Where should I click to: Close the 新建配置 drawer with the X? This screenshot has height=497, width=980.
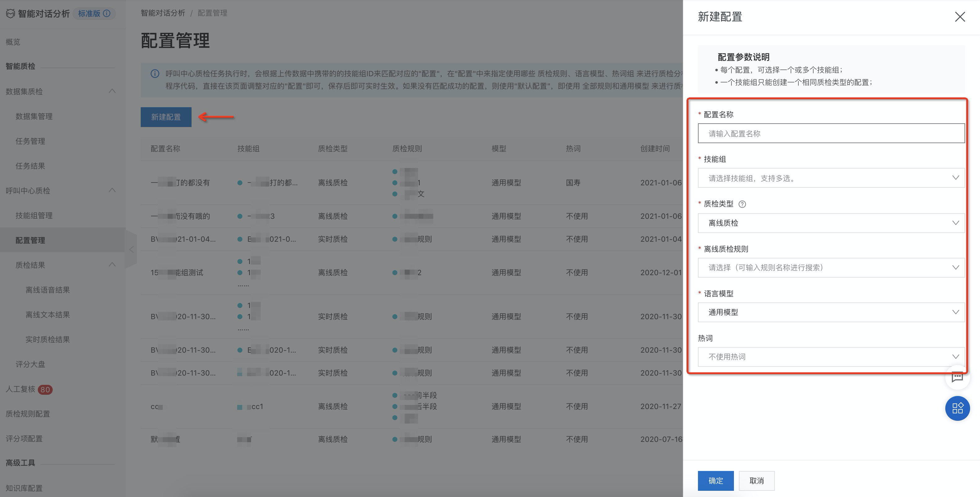960,17
